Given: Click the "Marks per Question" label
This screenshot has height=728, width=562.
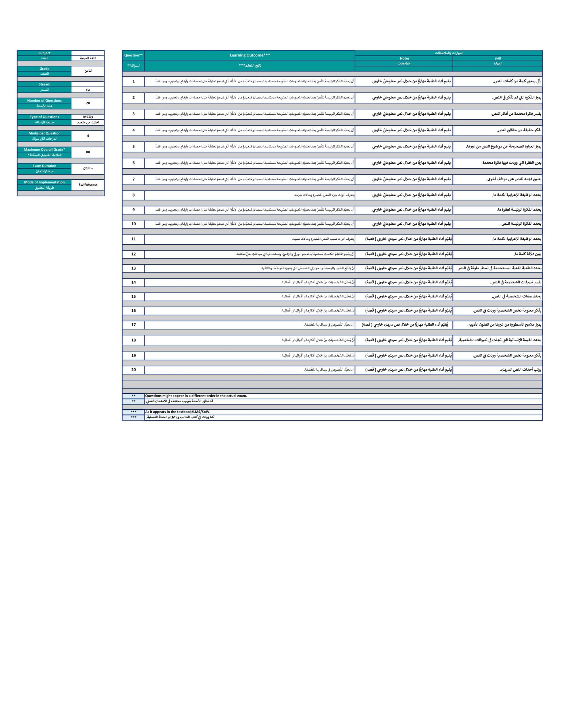Looking at the screenshot, I should 44,133.
